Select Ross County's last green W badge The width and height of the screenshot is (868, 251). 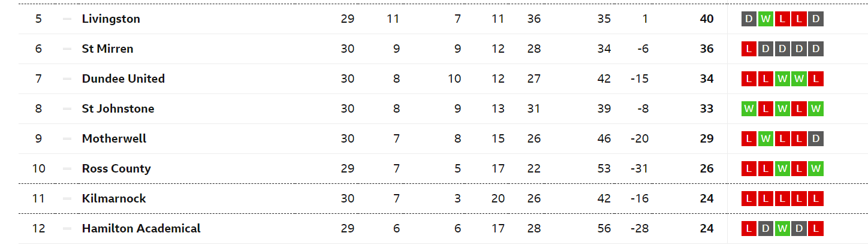coord(815,168)
